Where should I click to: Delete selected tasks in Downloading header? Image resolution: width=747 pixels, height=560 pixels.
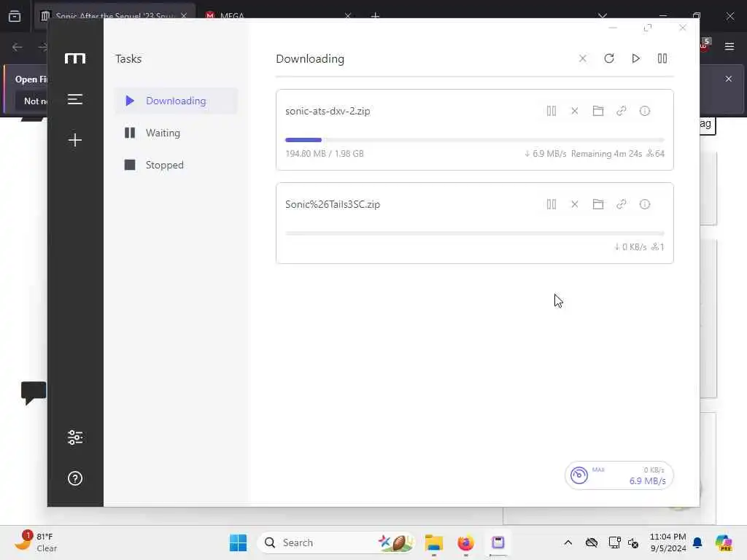[582, 58]
